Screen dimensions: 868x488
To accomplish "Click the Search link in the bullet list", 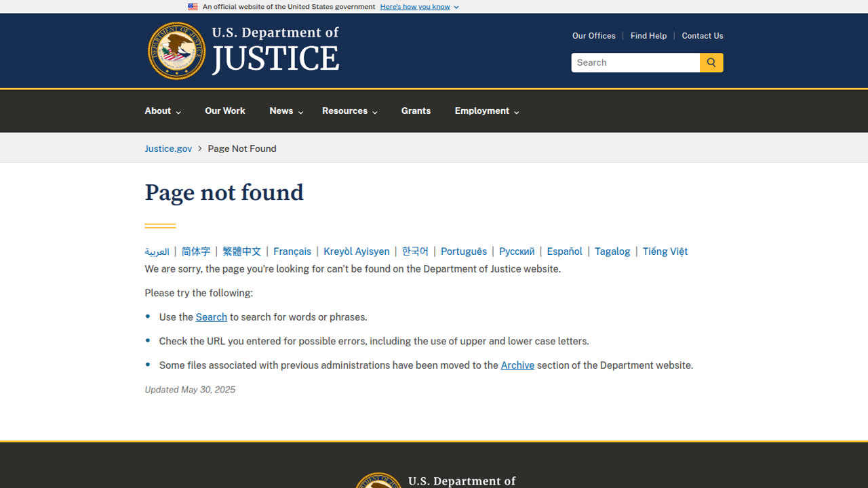I will pos(212,317).
